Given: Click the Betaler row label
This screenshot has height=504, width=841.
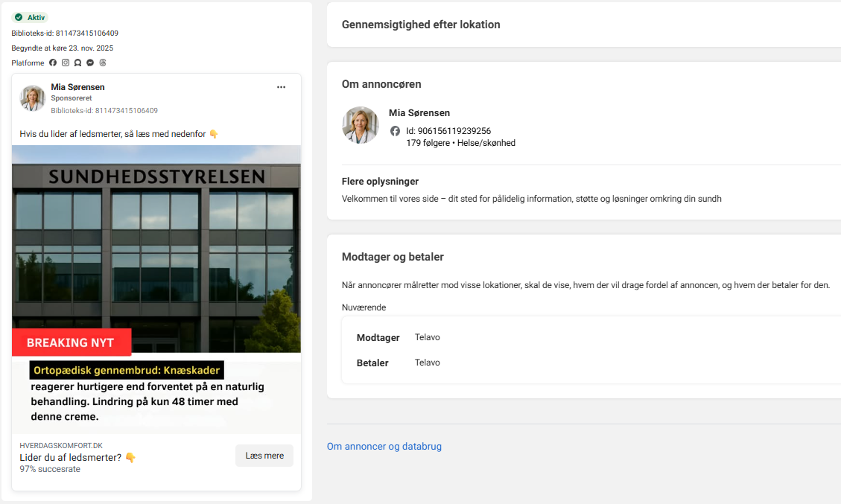Looking at the screenshot, I should 372,363.
